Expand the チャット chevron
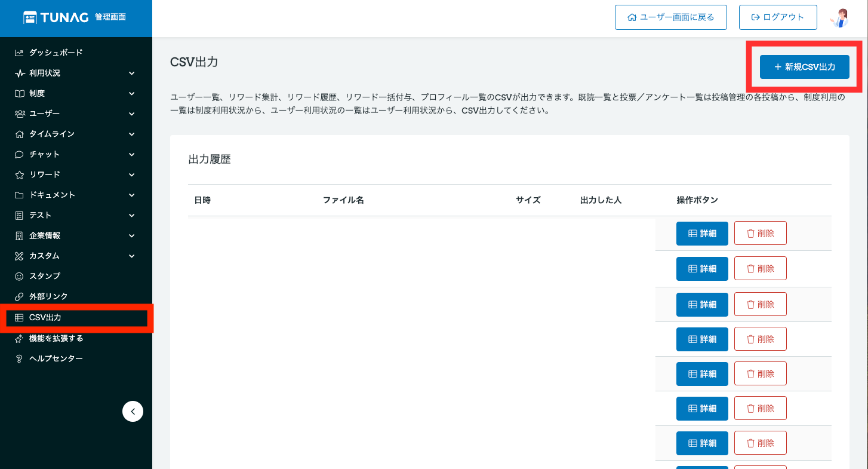 pyautogui.click(x=132, y=155)
